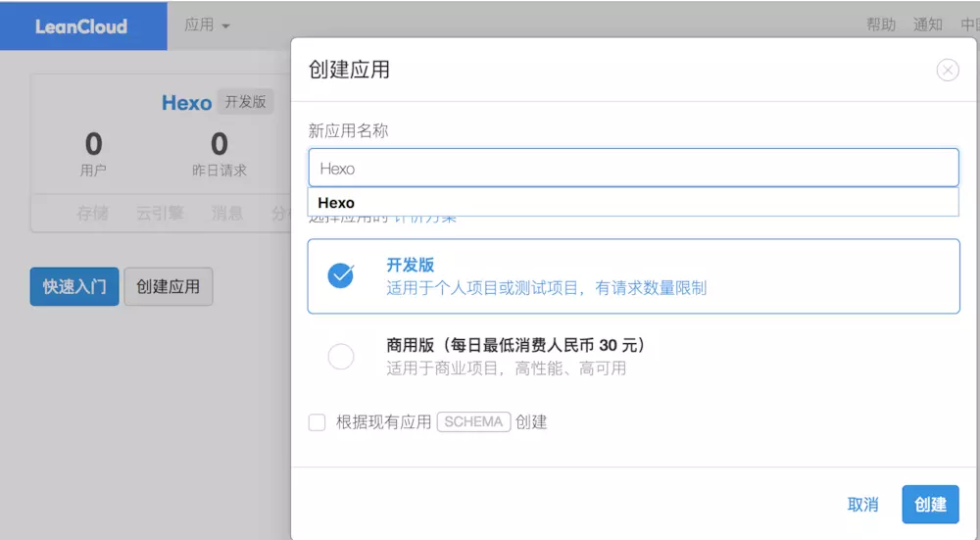Close the 创建应用 dialog with the X icon

(948, 70)
